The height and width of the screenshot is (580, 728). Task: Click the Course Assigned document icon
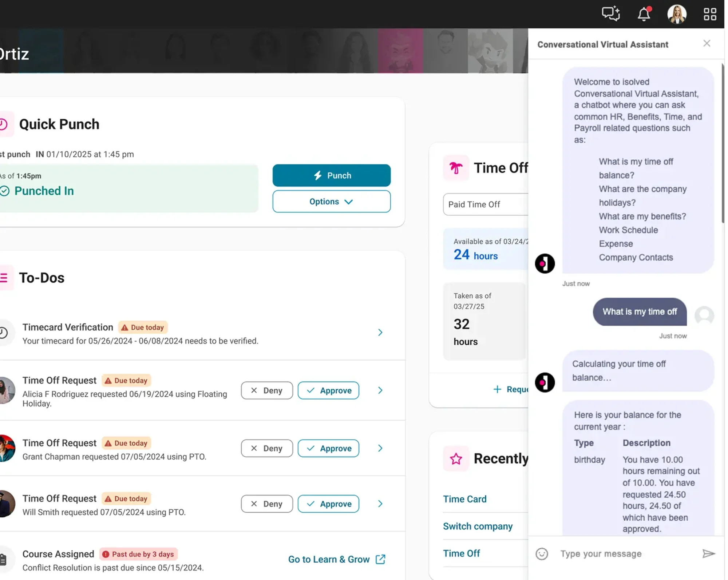pos(4,559)
